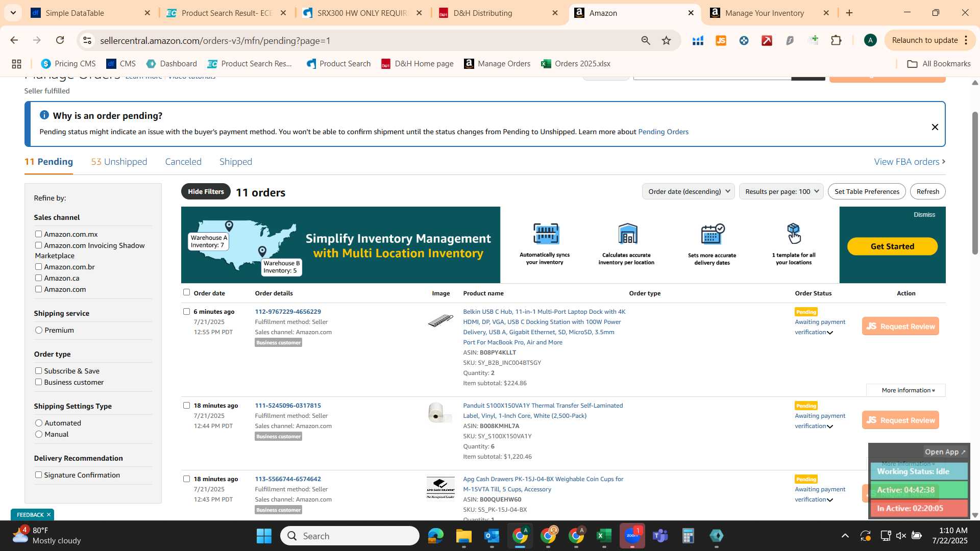Check Amazon.ca sales channel filter

point(38,278)
